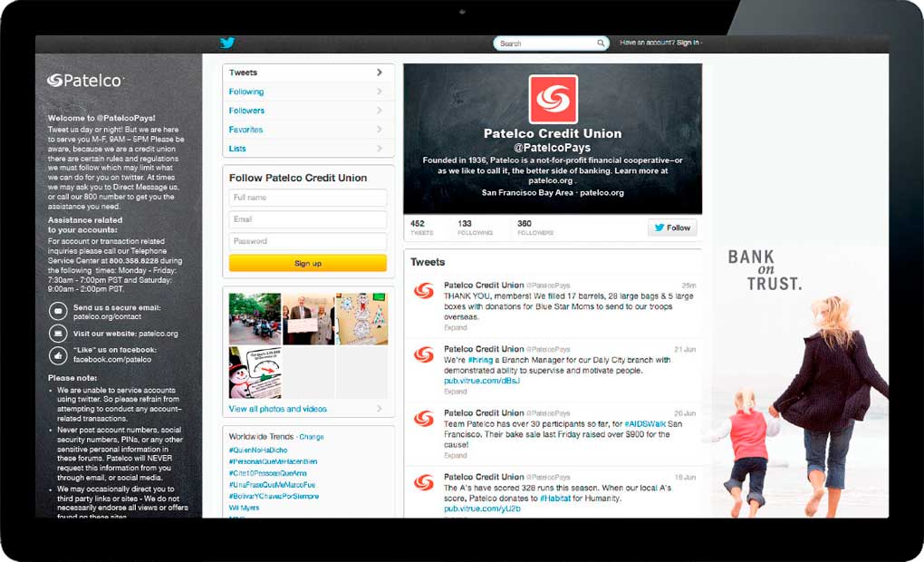Click the #Habitat hashtag
924x562 pixels.
[x=555, y=499]
